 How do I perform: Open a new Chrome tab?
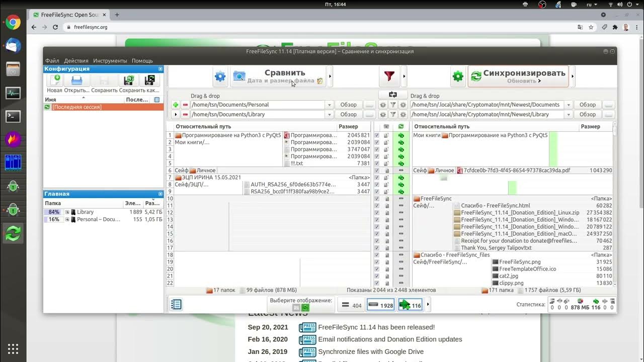point(117,15)
